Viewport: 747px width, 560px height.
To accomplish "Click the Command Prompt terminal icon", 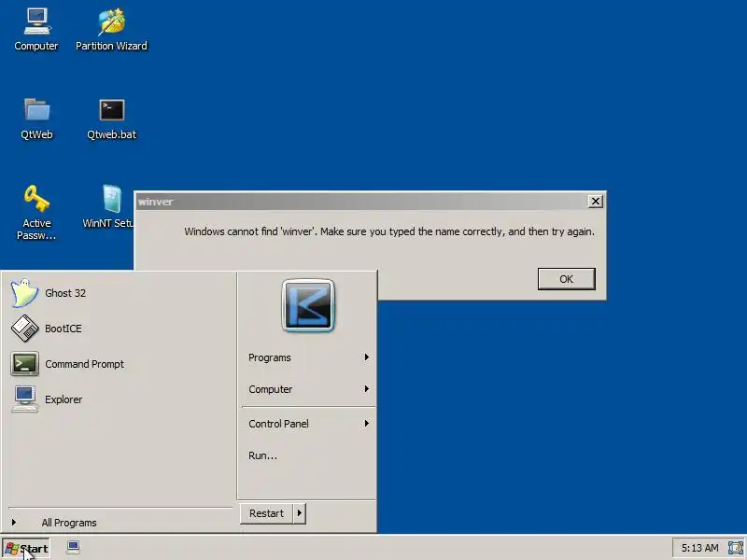I will point(24,364).
